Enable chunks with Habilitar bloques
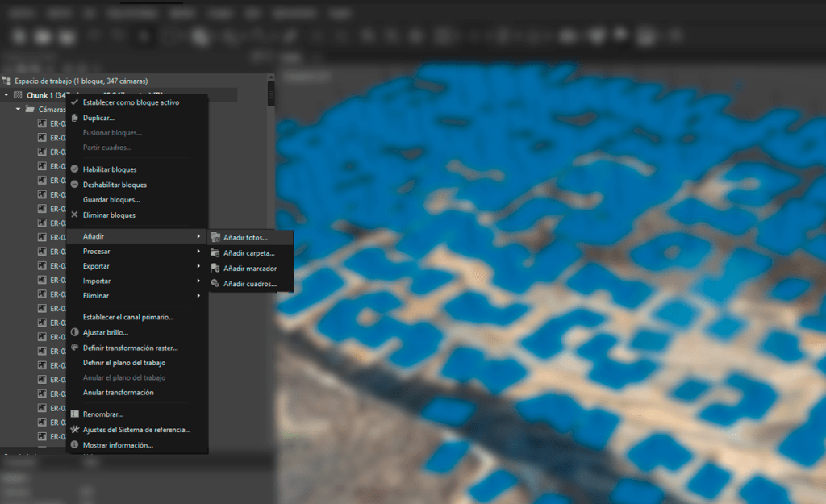Image resolution: width=826 pixels, height=504 pixels. tap(109, 169)
